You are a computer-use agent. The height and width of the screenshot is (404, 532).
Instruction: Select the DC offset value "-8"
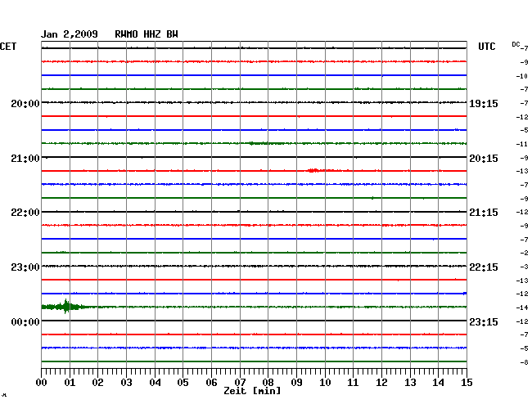(524, 362)
